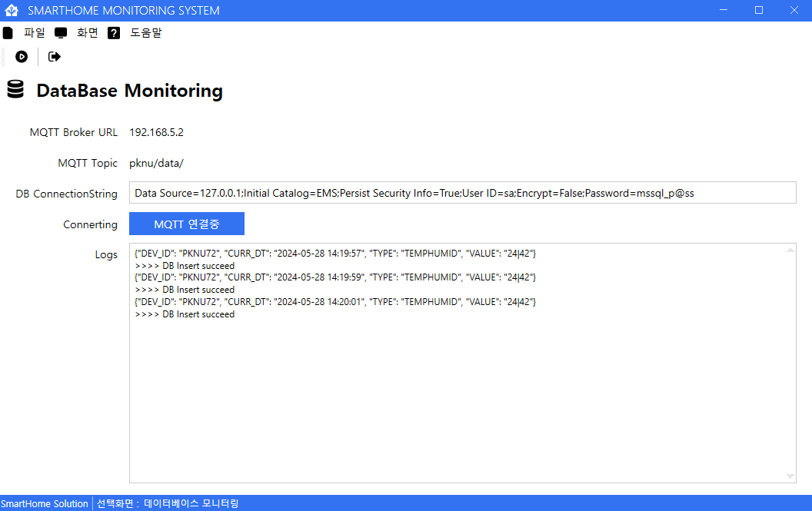812x511 pixels.
Task: Click the Logs scrollbar up arrow
Action: click(x=790, y=250)
